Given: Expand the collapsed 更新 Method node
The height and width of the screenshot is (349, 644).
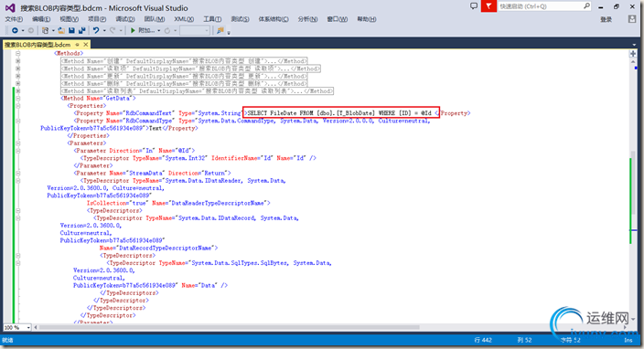Looking at the screenshot, I should [17, 76].
